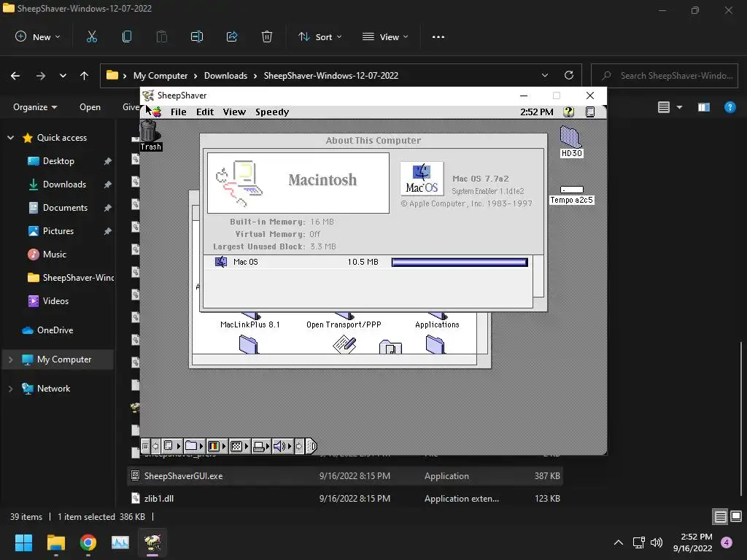Expand the address bar history dropdown
This screenshot has width=747, height=560.
pyautogui.click(x=545, y=76)
